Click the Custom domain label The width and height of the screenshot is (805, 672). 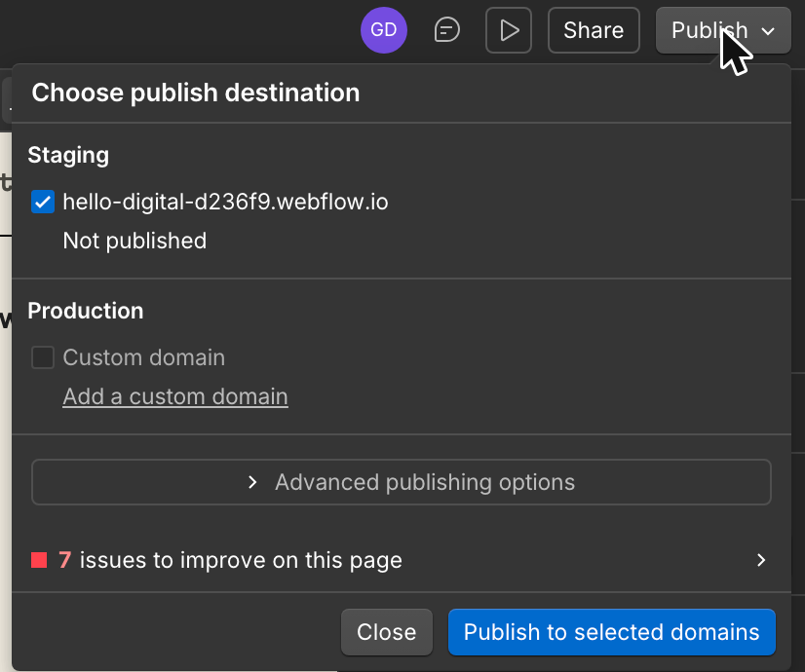click(x=144, y=357)
